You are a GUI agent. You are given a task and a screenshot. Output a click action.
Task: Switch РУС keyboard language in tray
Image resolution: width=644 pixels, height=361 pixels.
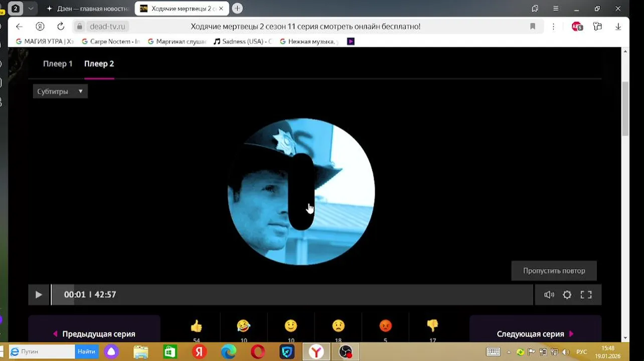pos(582,352)
